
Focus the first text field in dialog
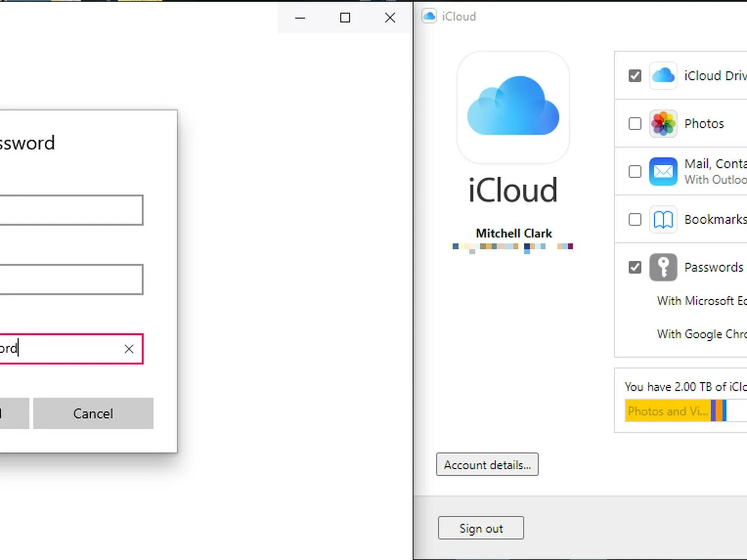pos(71,210)
